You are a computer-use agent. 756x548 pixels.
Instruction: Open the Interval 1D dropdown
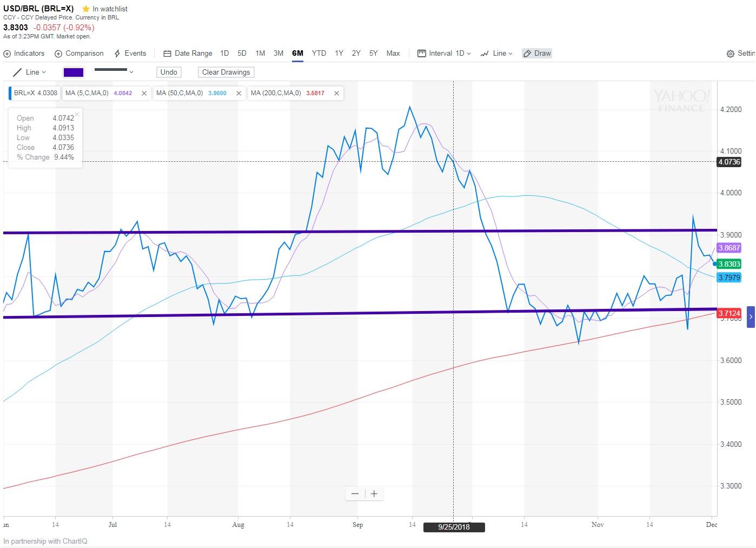(443, 53)
